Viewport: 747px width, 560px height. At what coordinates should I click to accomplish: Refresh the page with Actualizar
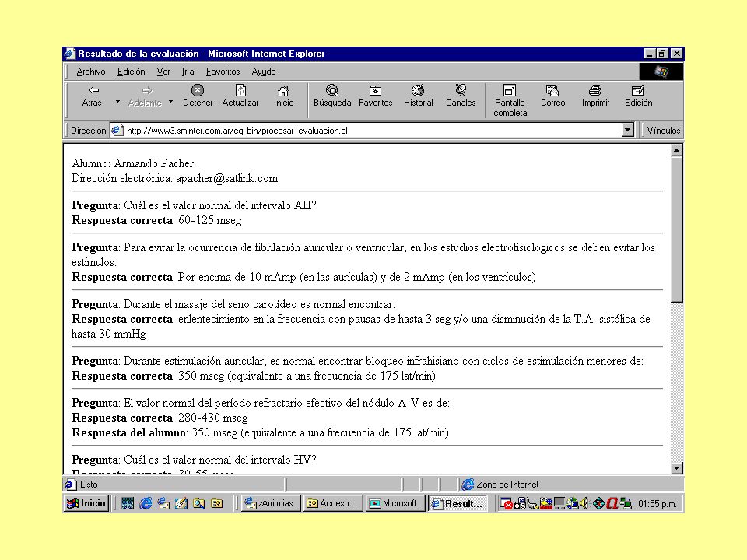coord(240,96)
